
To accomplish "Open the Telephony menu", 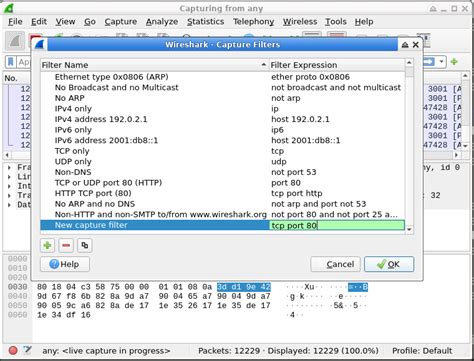I will [253, 22].
